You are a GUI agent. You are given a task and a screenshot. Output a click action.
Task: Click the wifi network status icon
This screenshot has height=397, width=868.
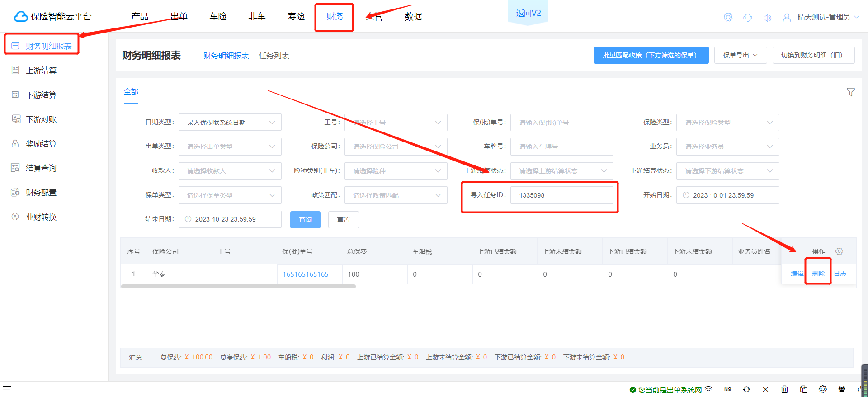tap(709, 389)
